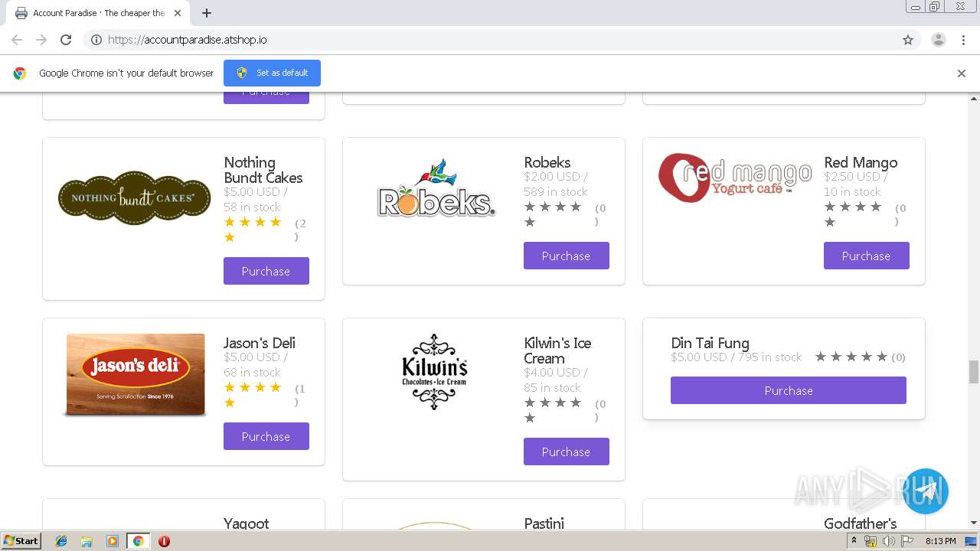Screen dimensions: 980x551
Task: Dismiss the default browser notification bar
Action: [962, 73]
